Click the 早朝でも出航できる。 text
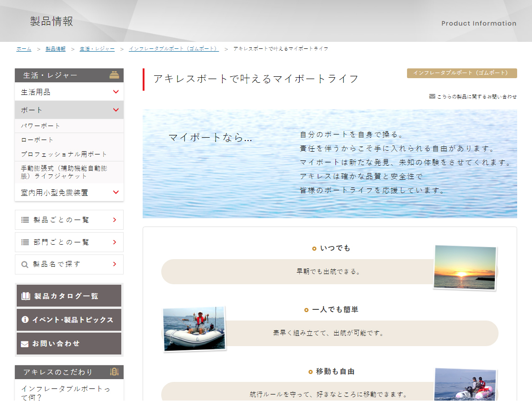 coord(328,272)
